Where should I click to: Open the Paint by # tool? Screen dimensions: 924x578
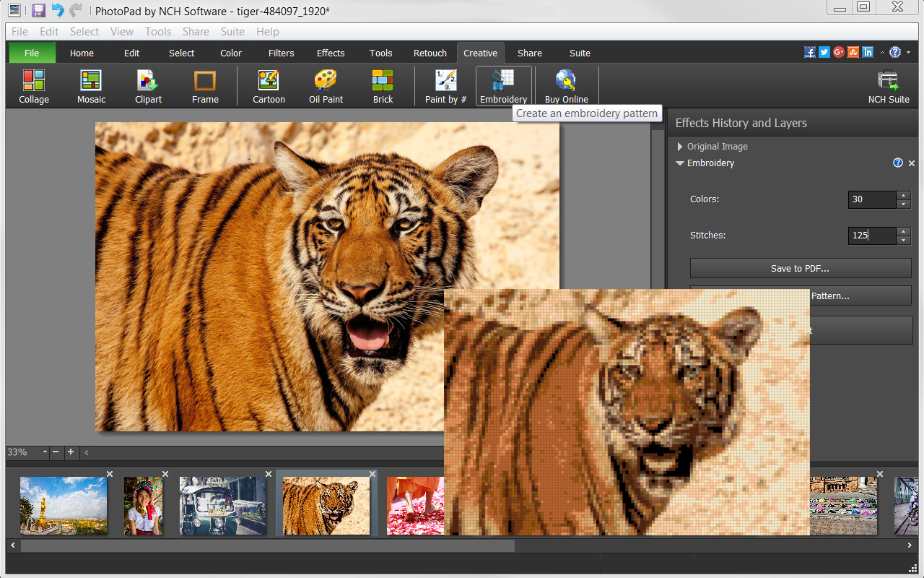pos(445,85)
